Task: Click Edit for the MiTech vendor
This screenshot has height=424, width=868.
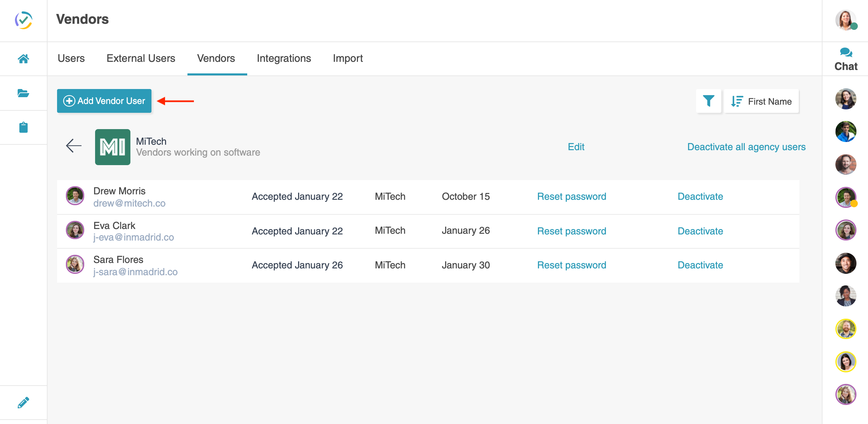Action: pos(576,147)
